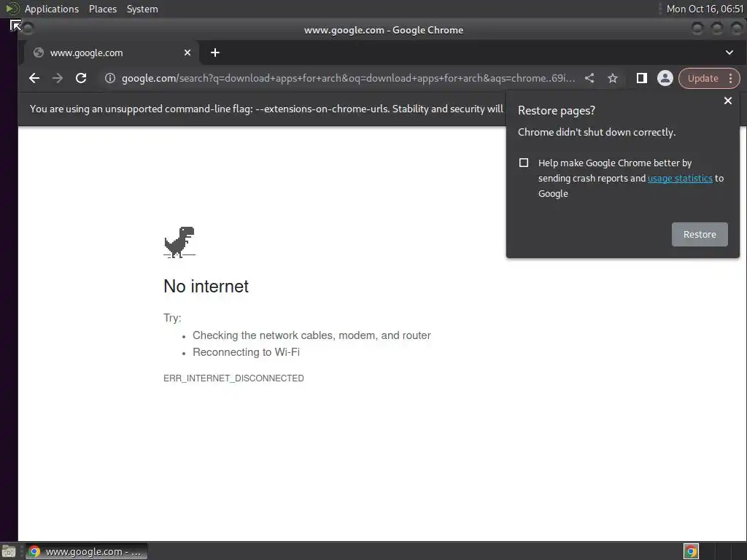
Task: Click 'Chrome didn't shut down correctly' text
Action: (597, 132)
